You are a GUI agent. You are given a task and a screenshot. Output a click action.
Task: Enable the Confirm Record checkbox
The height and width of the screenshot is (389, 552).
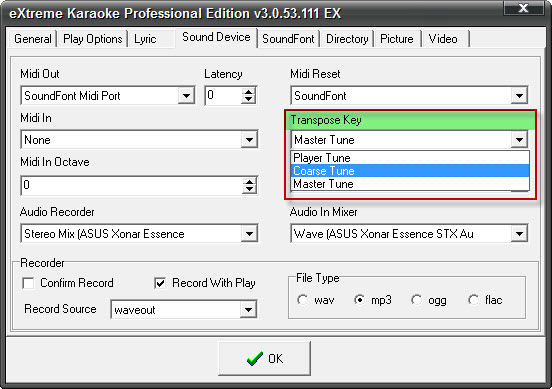28,283
